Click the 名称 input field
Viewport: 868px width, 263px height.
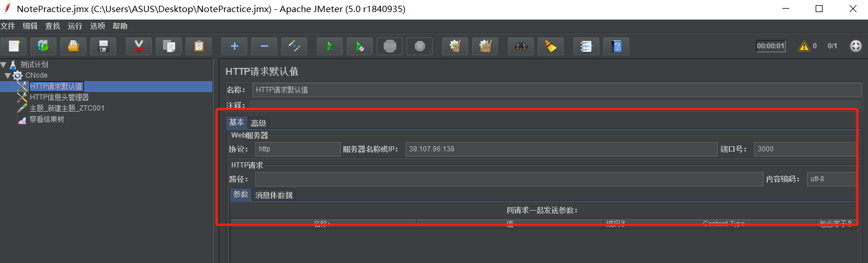click(x=556, y=90)
